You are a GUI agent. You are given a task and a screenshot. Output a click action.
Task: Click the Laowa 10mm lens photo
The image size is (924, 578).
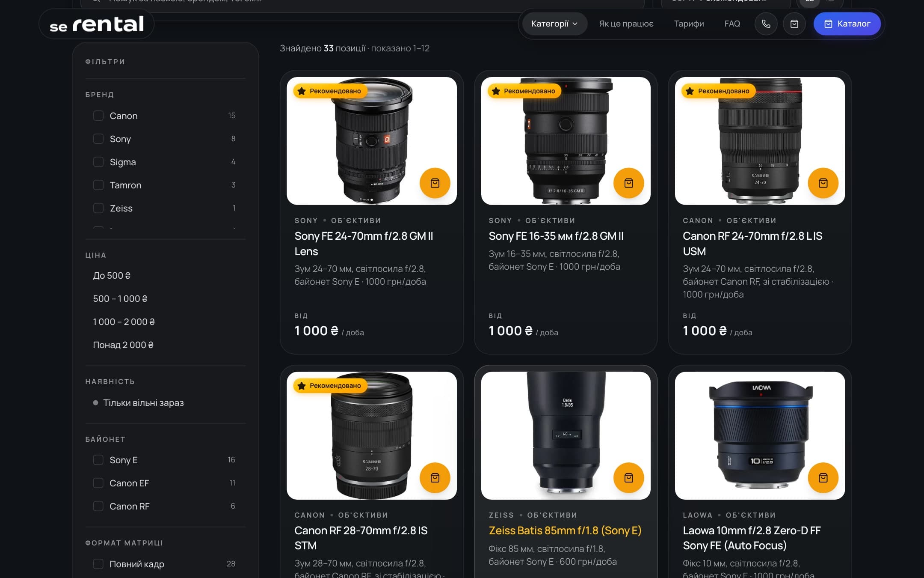(760, 435)
